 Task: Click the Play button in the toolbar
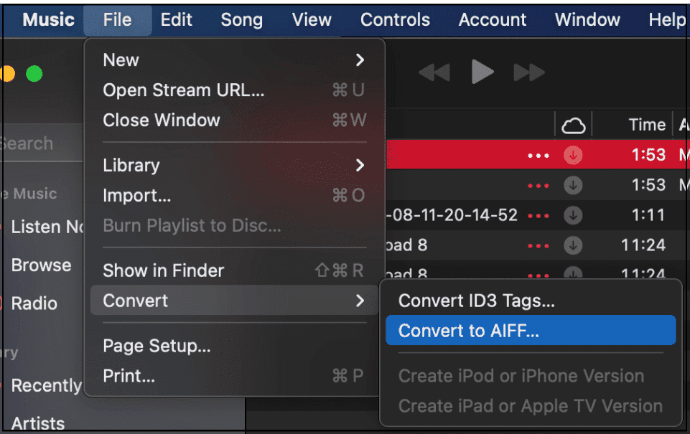click(483, 72)
